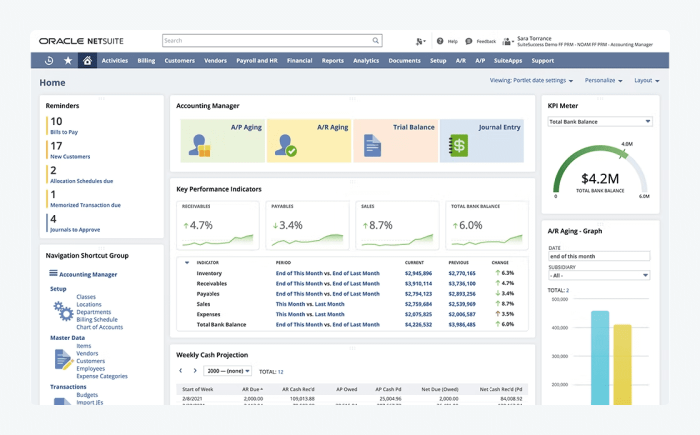This screenshot has height=435, width=700.
Task: Open the Layout dropdown
Action: (x=647, y=80)
